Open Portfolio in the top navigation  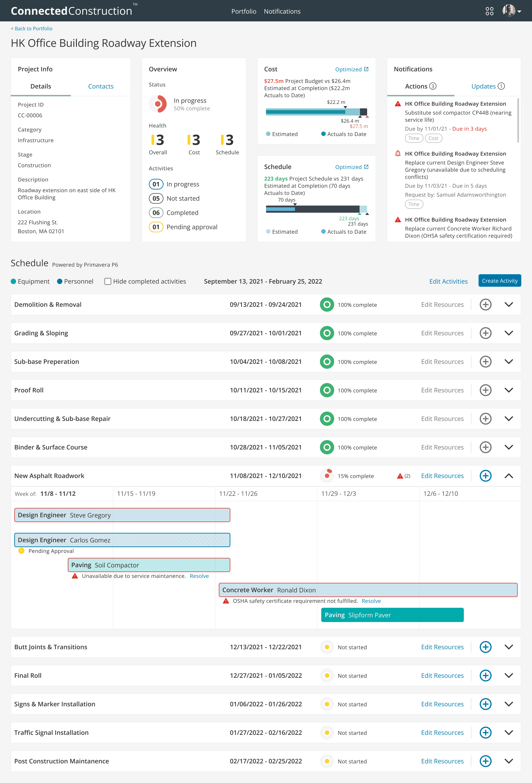point(244,11)
